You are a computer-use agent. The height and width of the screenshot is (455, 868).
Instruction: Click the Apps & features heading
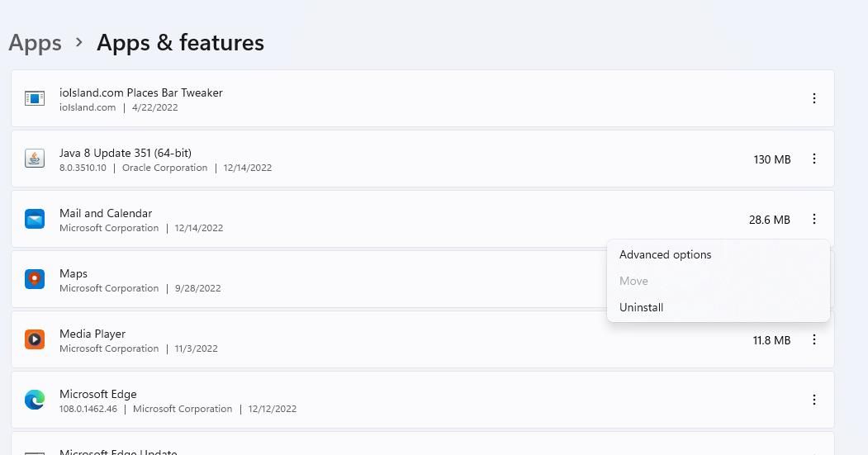pyautogui.click(x=181, y=43)
